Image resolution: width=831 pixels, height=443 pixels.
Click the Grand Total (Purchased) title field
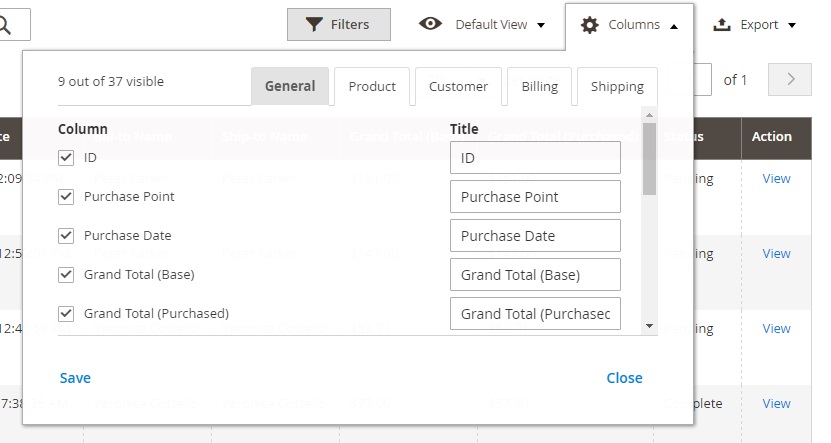[535, 314]
